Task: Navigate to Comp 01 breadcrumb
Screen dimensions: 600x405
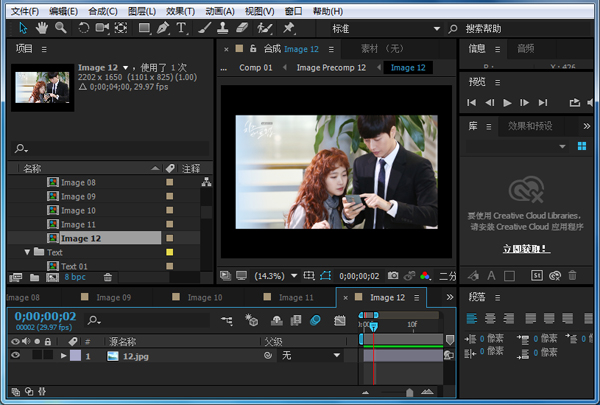Action: (256, 68)
